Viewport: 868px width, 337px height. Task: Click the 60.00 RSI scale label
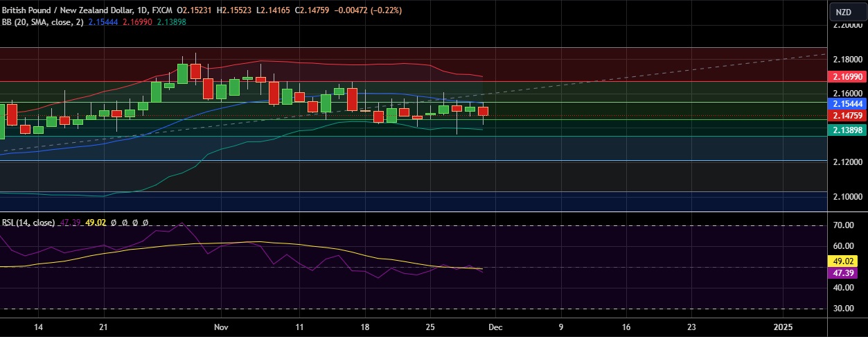842,246
